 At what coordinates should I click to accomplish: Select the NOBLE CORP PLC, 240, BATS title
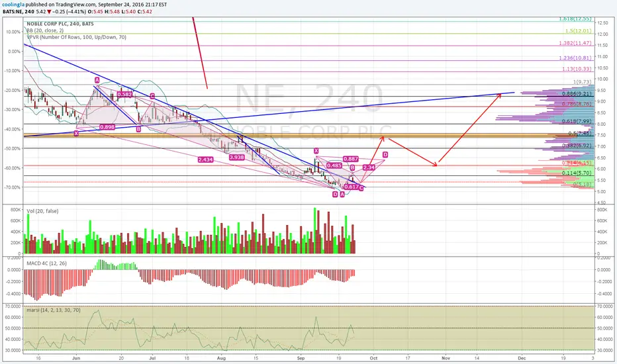(x=60, y=24)
